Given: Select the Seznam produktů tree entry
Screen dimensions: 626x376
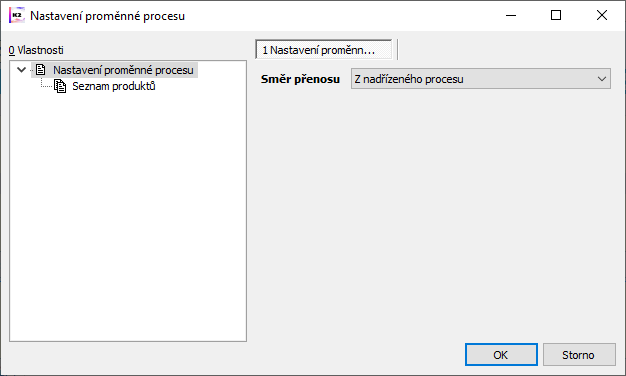Looking at the screenshot, I should click(113, 86).
